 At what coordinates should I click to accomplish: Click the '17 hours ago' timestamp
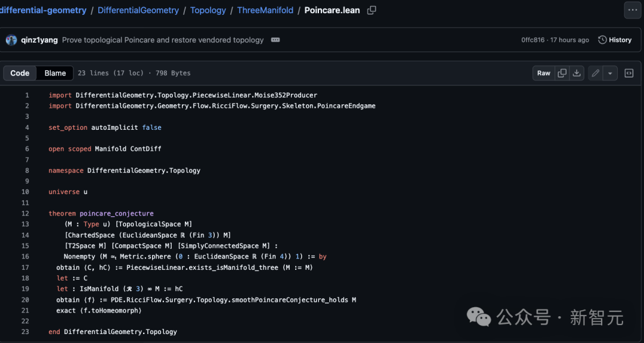[569, 40]
